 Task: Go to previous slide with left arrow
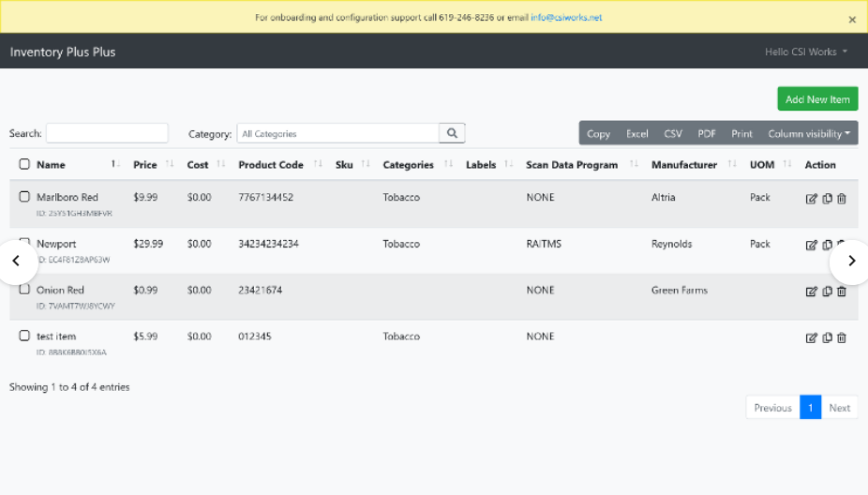tap(17, 261)
